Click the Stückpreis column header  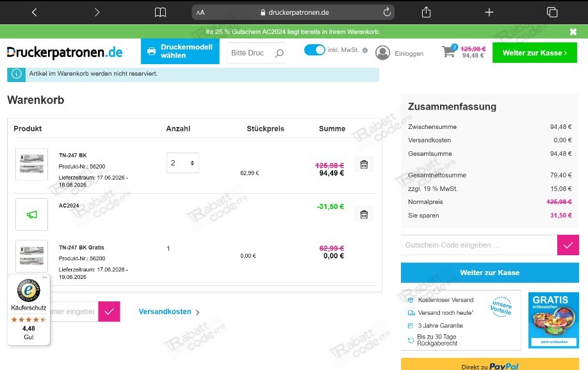tap(266, 129)
